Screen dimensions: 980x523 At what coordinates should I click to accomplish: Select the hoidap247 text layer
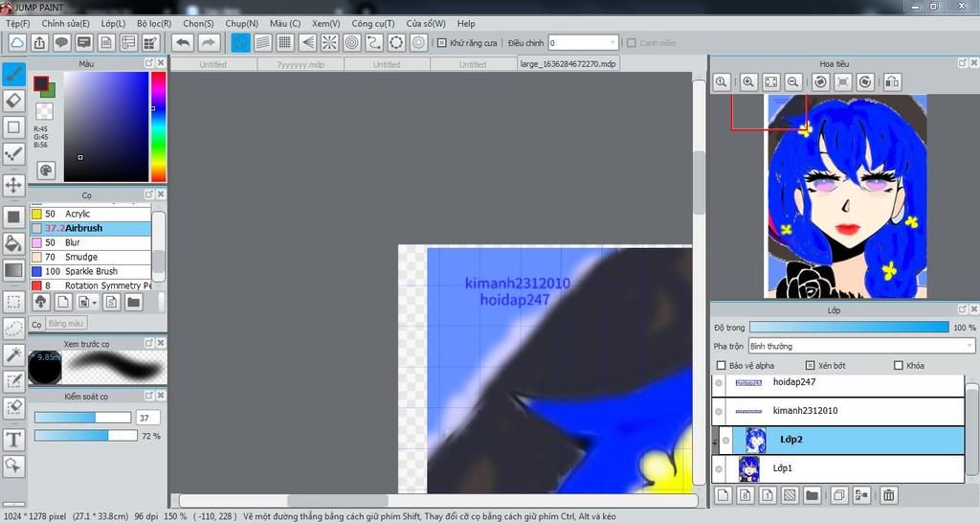click(x=838, y=382)
